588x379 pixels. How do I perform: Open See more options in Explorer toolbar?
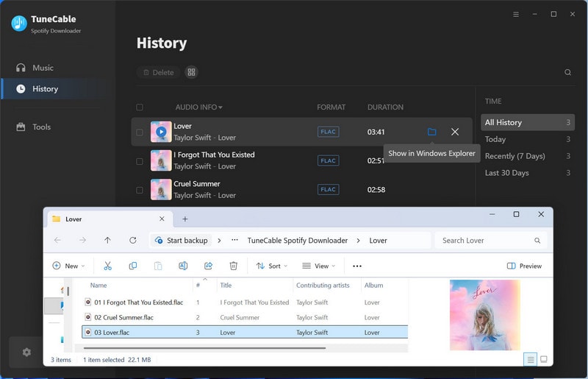tap(357, 266)
